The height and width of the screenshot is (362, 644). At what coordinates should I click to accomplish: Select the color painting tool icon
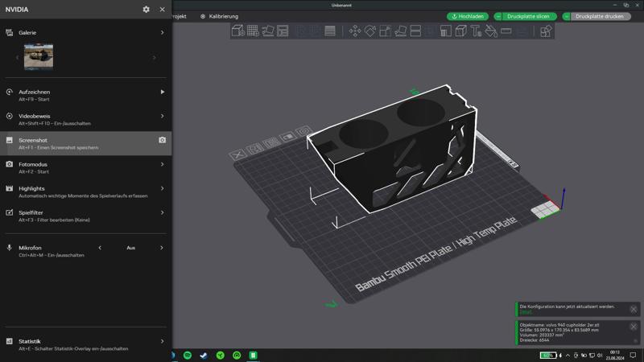pyautogui.click(x=491, y=31)
